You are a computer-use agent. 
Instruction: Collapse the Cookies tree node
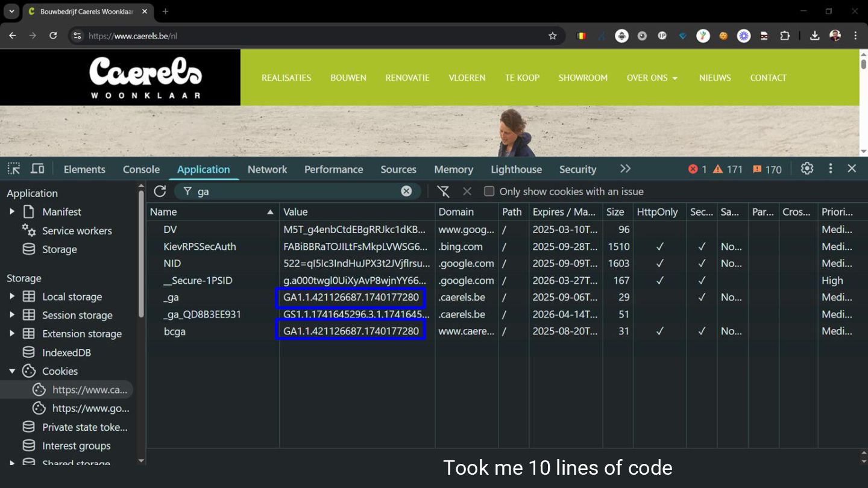click(x=11, y=371)
